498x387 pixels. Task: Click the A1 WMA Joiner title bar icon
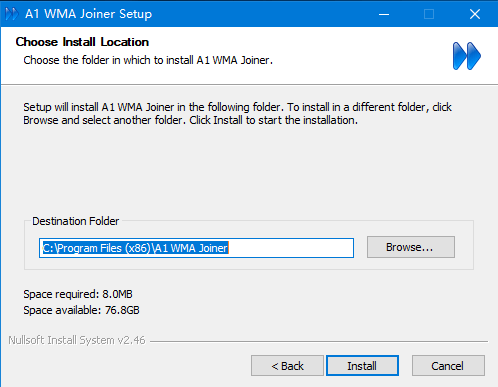pos(12,14)
